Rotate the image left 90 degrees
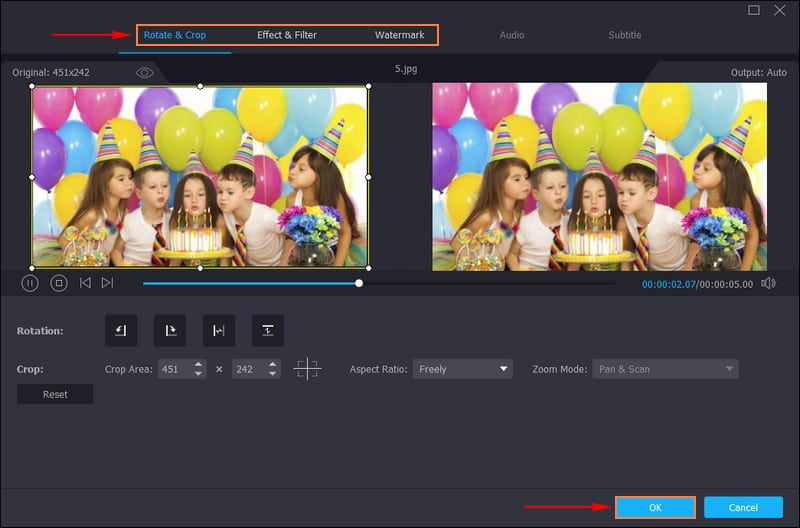The image size is (800, 528). click(x=121, y=330)
